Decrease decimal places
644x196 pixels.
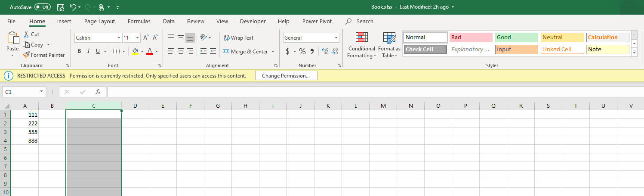pos(335,51)
